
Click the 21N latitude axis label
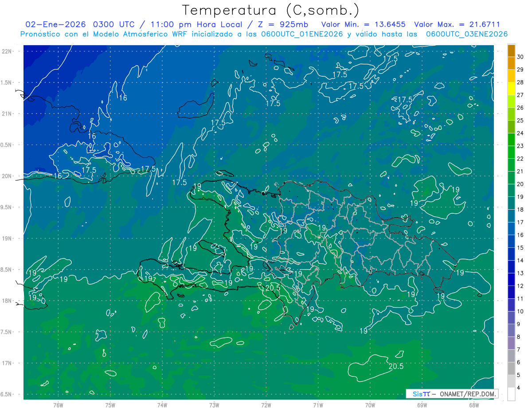point(8,114)
